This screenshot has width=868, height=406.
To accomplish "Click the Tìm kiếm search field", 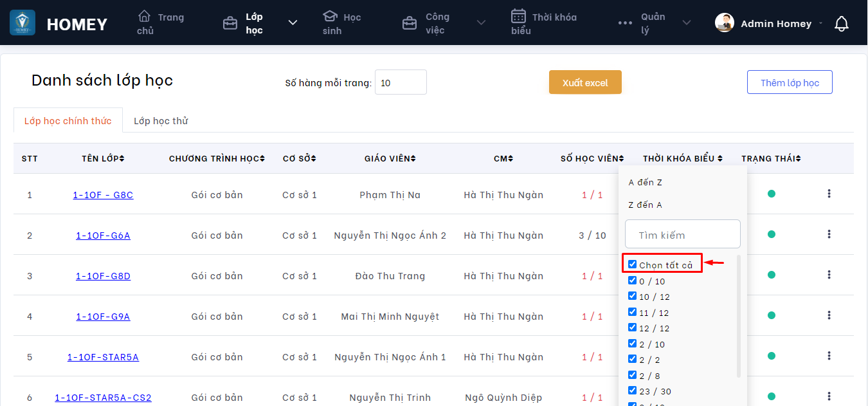I will coord(682,235).
